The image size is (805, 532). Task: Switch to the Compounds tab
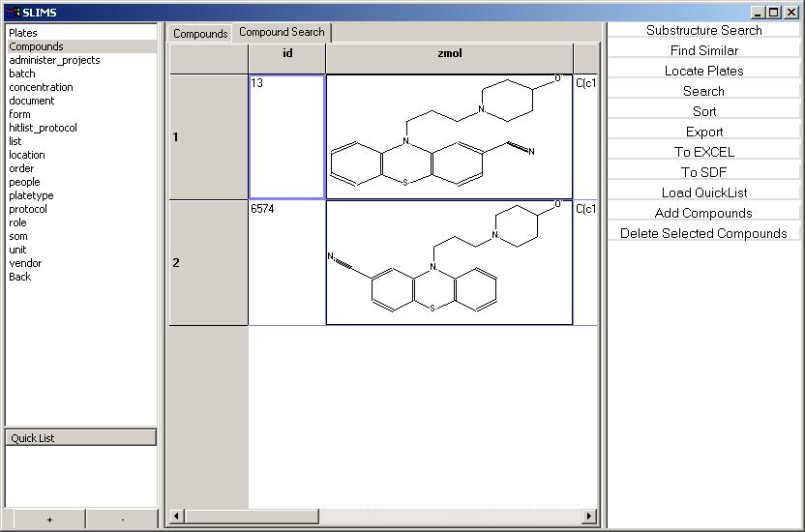(200, 34)
